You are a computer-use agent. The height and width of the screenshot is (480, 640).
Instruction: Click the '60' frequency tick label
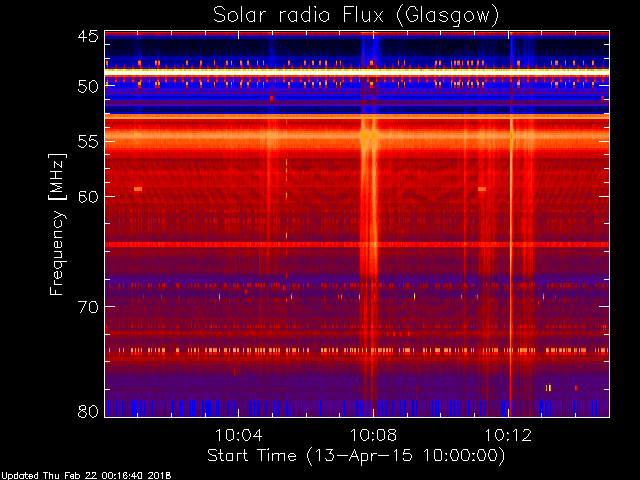point(88,196)
